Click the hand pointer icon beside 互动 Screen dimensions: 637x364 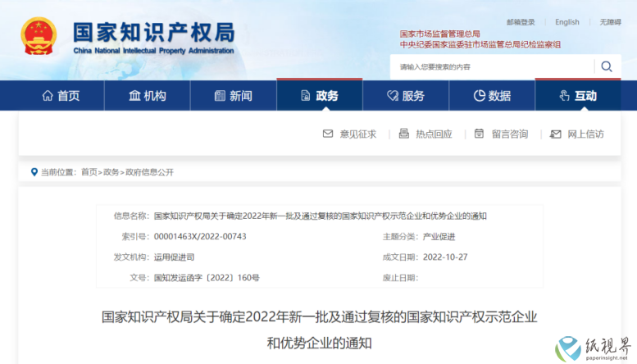tap(564, 96)
